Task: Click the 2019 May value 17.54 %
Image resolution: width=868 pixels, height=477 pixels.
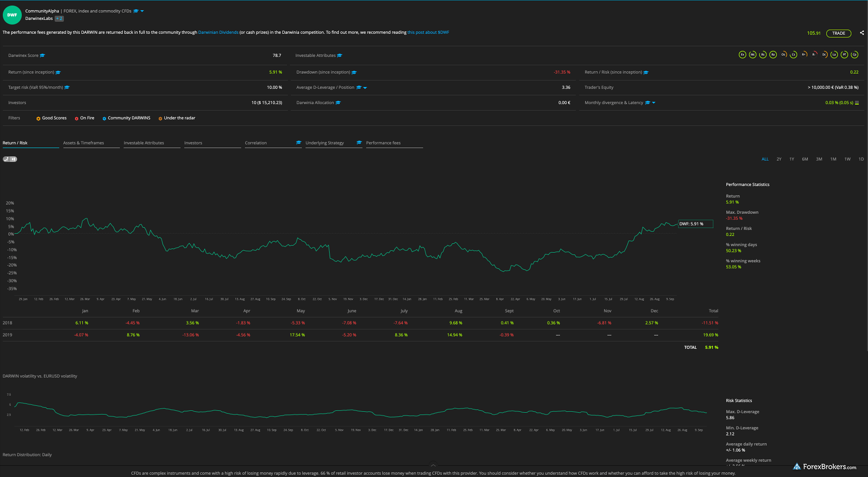Action: click(297, 335)
